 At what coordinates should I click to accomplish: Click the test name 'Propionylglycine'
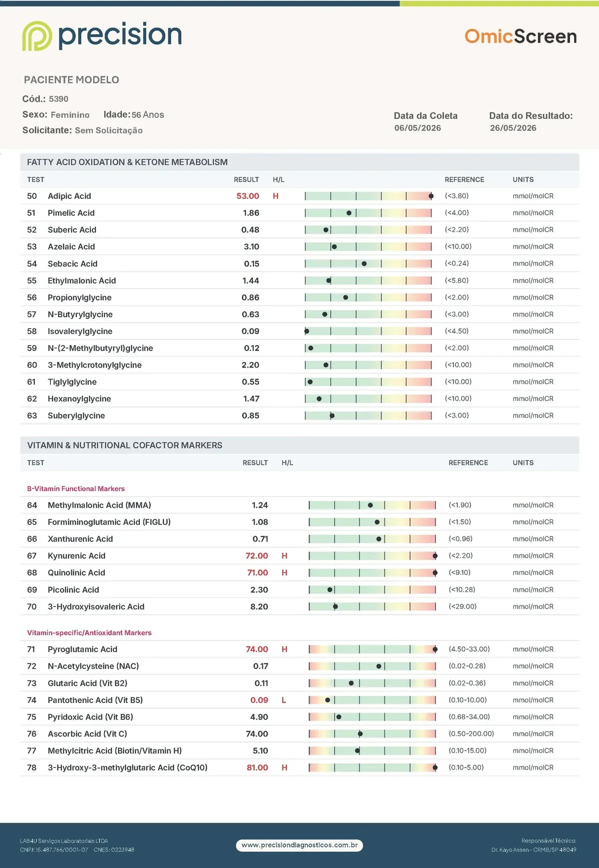(79, 298)
